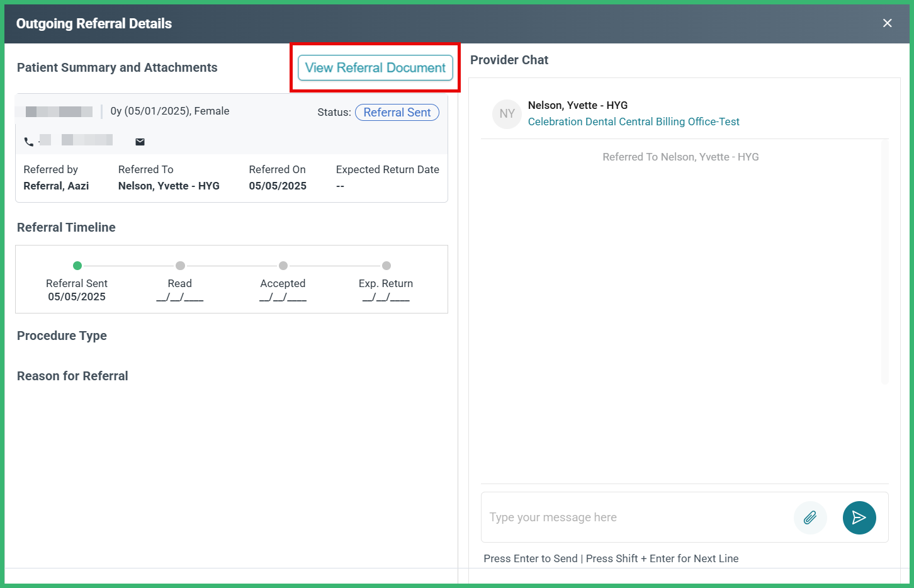Open the email envelope icon
Image resolution: width=914 pixels, height=588 pixels.
tap(139, 141)
